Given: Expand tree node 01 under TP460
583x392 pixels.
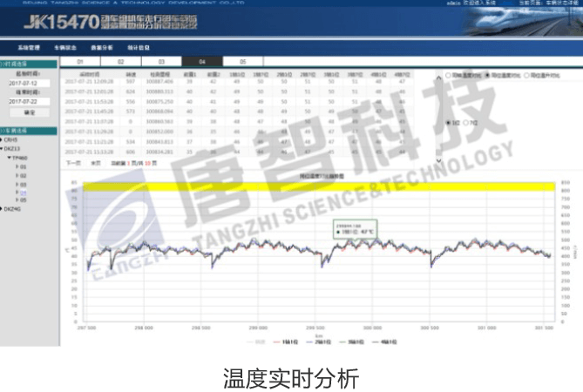Looking at the screenshot, I should click(17, 167).
